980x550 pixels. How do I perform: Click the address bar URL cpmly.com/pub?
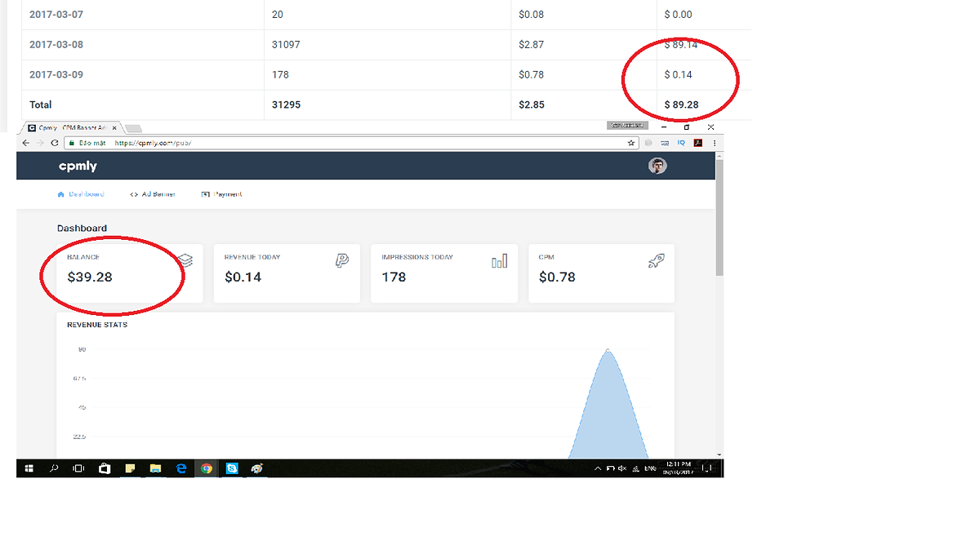click(154, 143)
